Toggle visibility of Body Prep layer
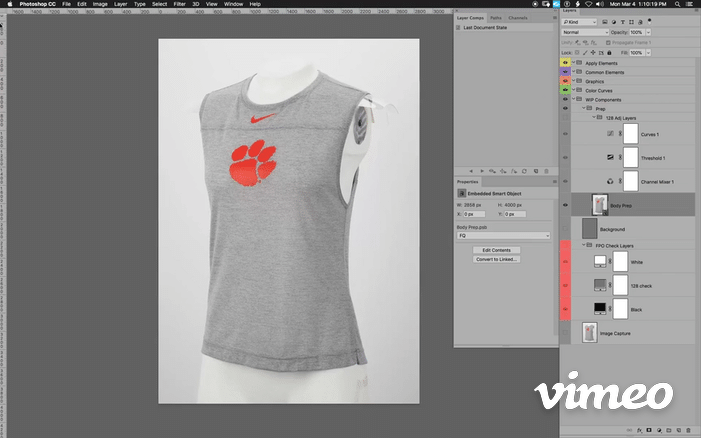Viewport: 701px width, 438px height. pos(565,205)
